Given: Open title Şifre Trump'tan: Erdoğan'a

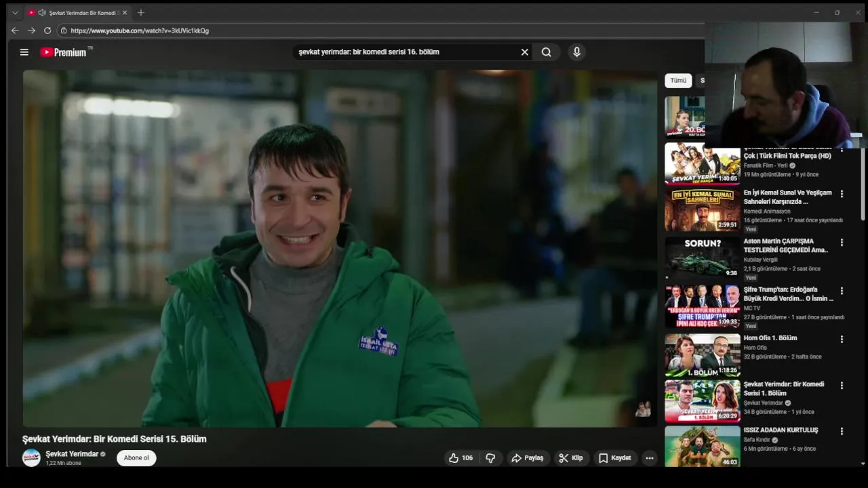Looking at the screenshot, I should [x=789, y=294].
